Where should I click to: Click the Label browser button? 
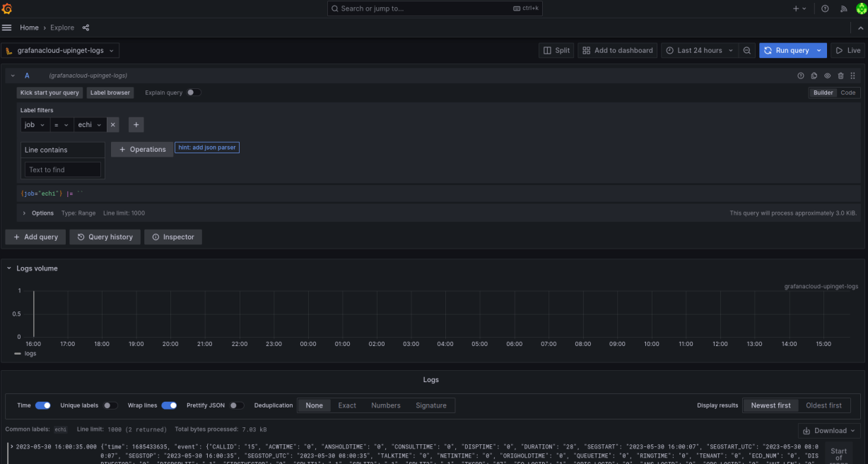[x=110, y=93]
